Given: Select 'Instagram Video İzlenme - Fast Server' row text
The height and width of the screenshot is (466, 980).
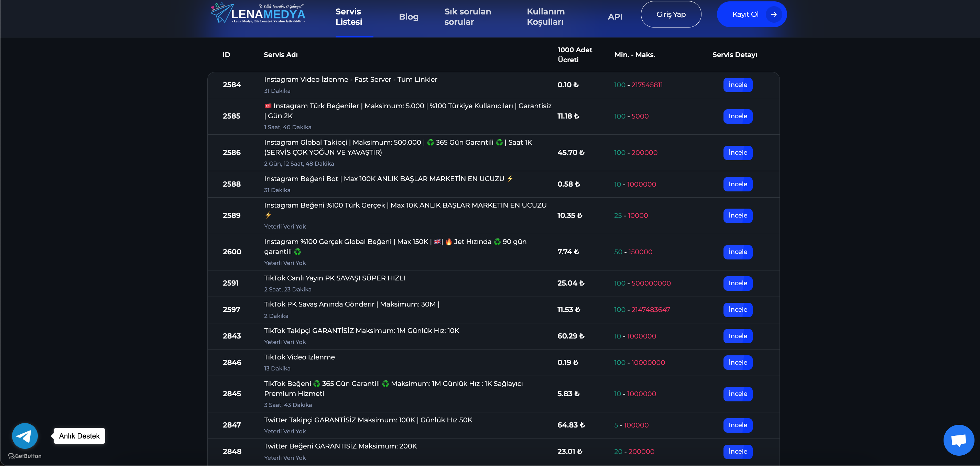Looking at the screenshot, I should tap(350, 79).
